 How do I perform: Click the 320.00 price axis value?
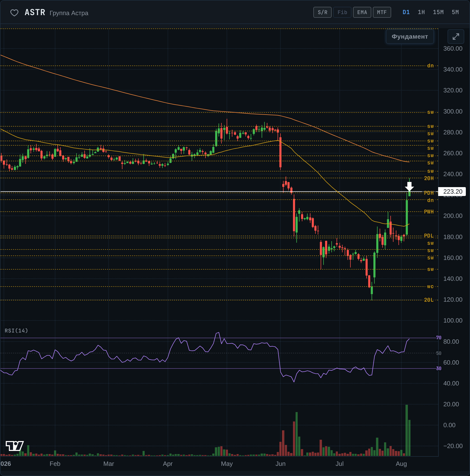[453, 90]
